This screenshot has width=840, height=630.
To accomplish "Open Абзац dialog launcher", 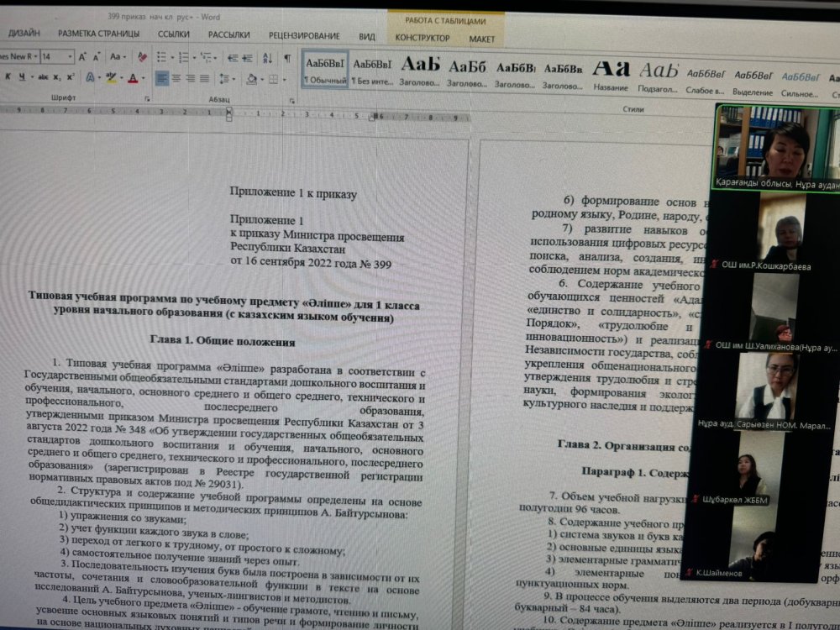I will [292, 100].
